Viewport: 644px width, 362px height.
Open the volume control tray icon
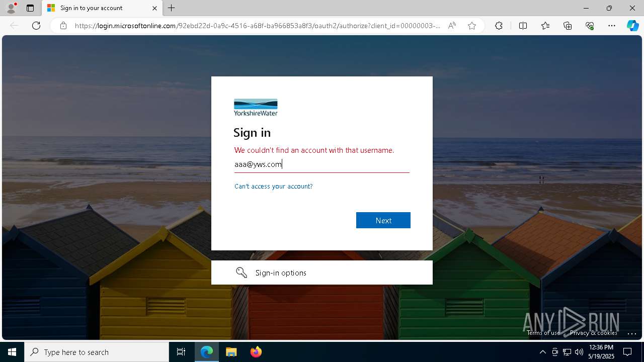579,352
